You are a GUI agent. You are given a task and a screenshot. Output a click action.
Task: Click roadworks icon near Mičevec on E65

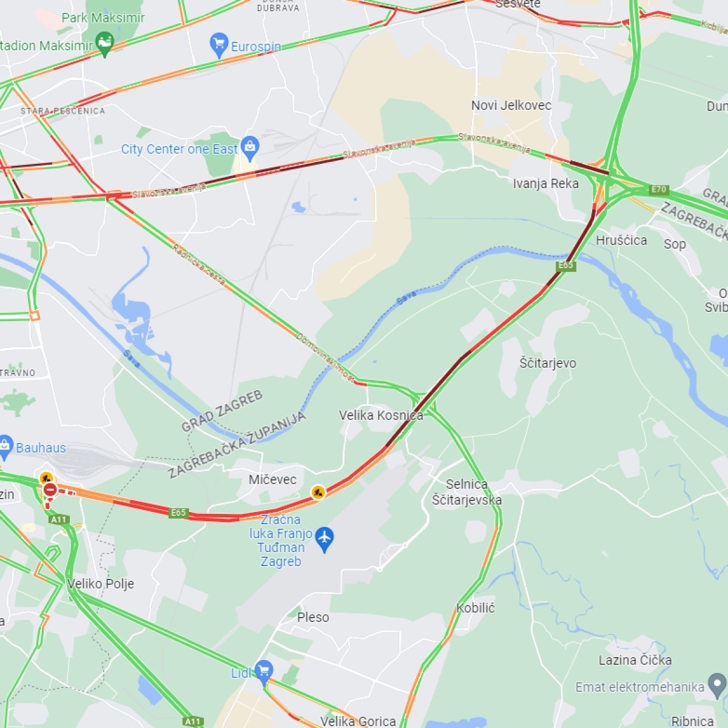coord(317,492)
